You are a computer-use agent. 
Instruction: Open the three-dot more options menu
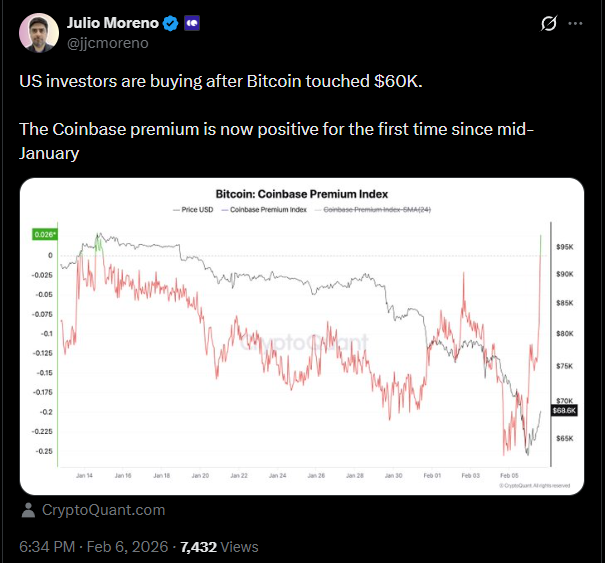pyautogui.click(x=576, y=23)
